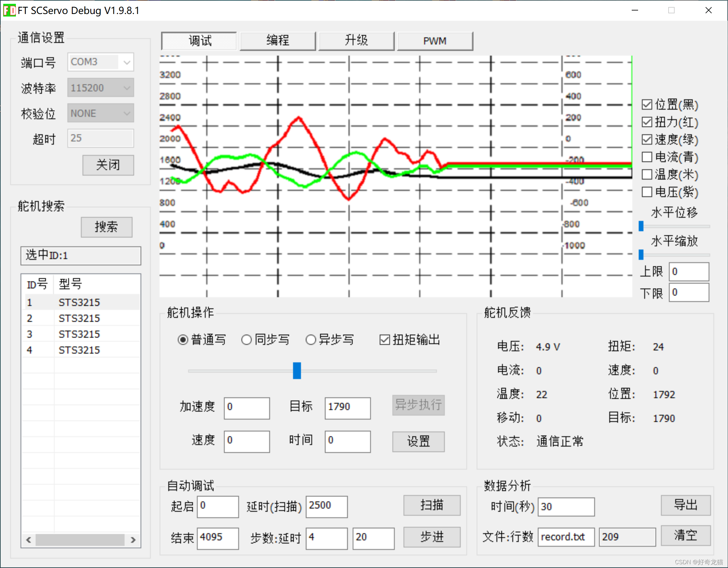Click the scrollbar right arrow in servo list
Viewport: 728px width, 568px height.
(133, 540)
